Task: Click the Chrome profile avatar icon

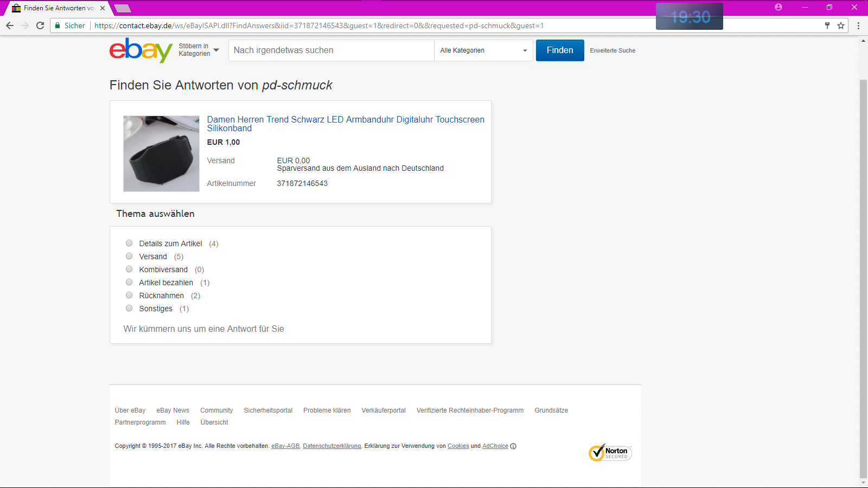Action: click(x=778, y=7)
